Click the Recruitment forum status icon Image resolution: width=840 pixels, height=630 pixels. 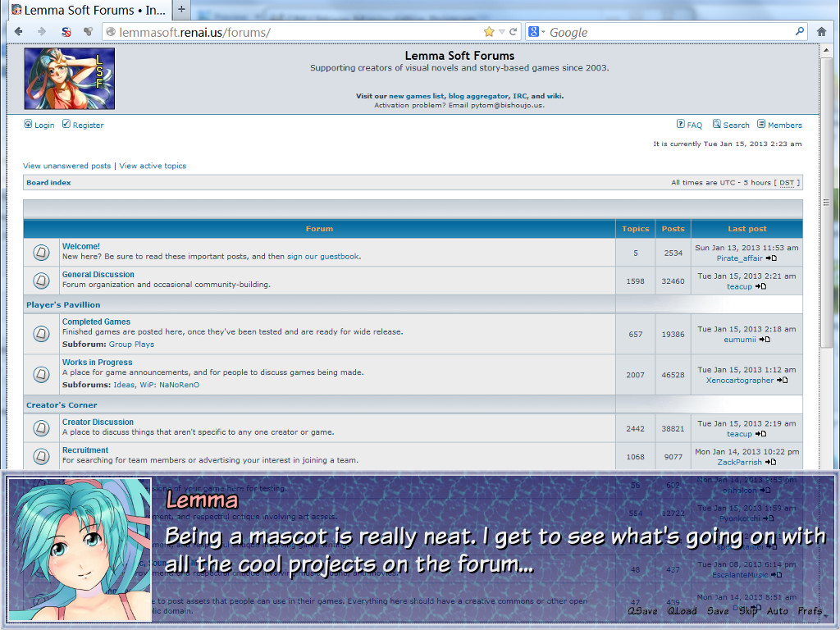pyautogui.click(x=41, y=456)
